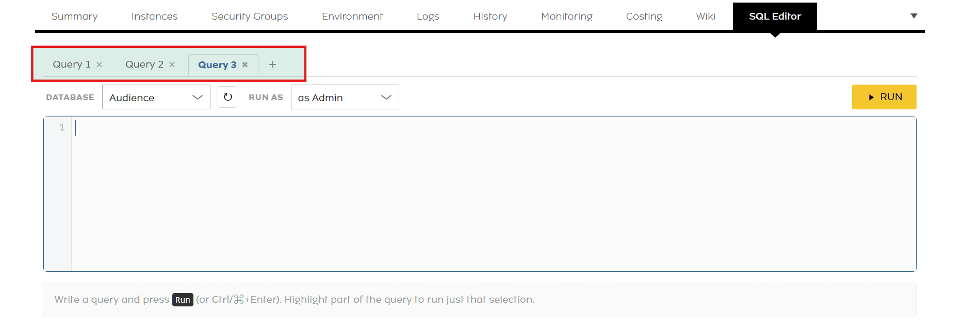Go to the Security Groups tab
This screenshot has height=327, width=980.
point(250,17)
